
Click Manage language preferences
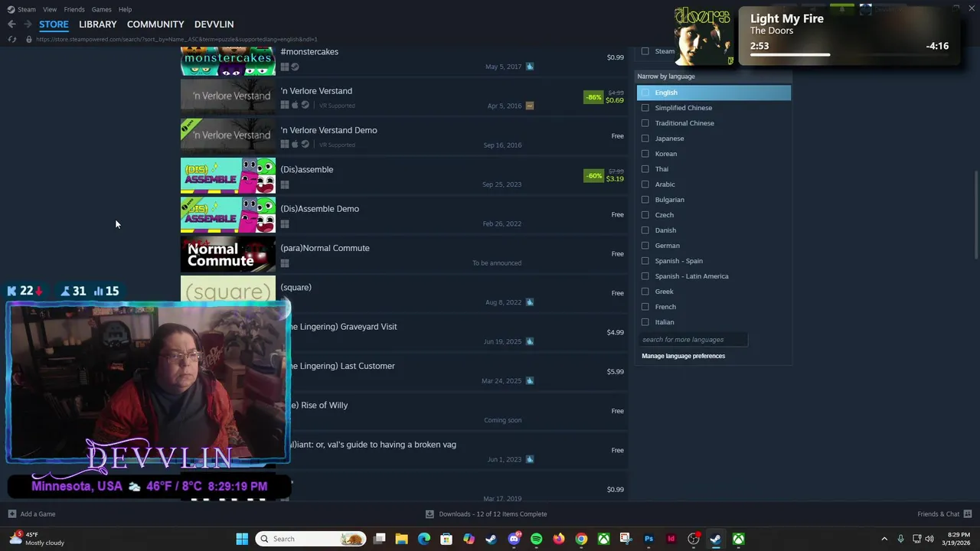[x=683, y=356]
